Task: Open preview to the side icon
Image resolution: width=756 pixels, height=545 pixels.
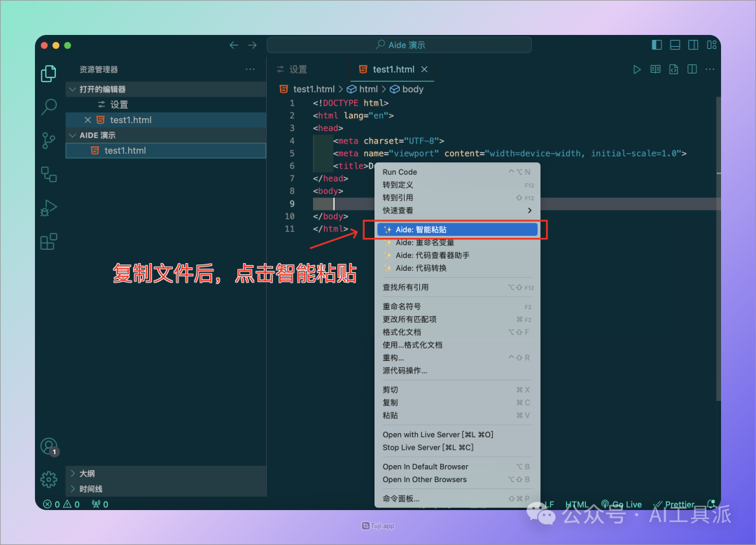Action: point(655,69)
